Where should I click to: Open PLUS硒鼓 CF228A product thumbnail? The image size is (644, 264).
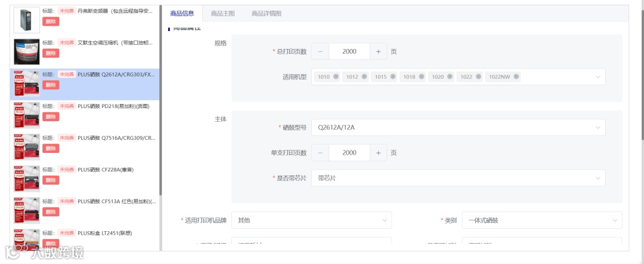[x=27, y=179]
